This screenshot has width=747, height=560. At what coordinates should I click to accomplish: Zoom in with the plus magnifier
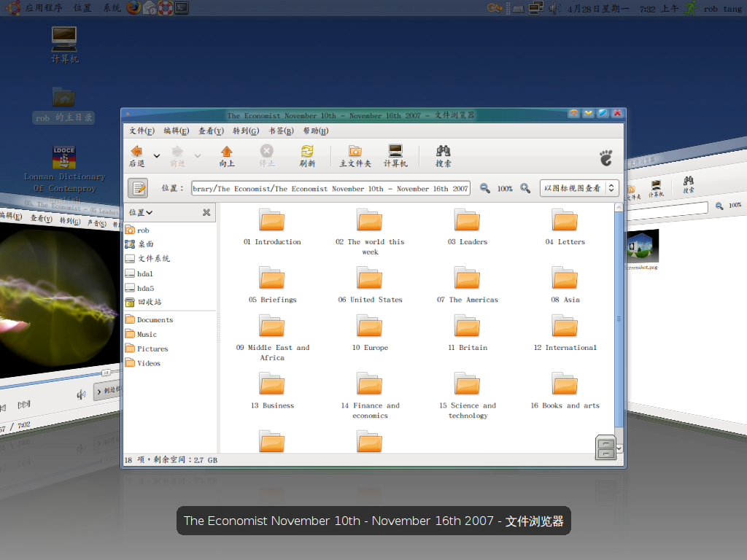point(525,188)
